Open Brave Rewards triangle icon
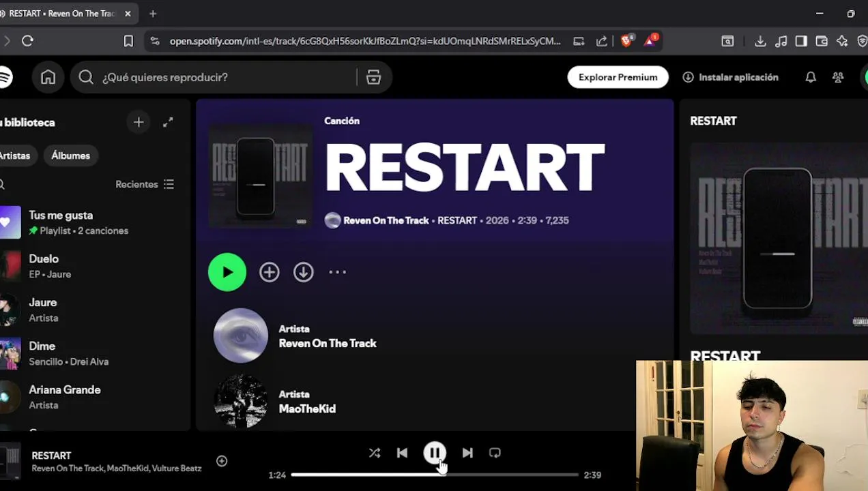 pos(650,40)
